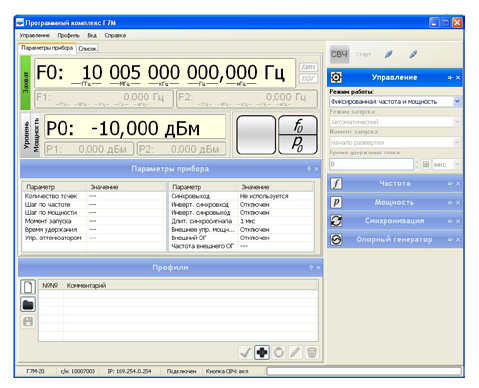Open the Справка menu
This screenshot has width=479, height=388.
click(x=115, y=35)
